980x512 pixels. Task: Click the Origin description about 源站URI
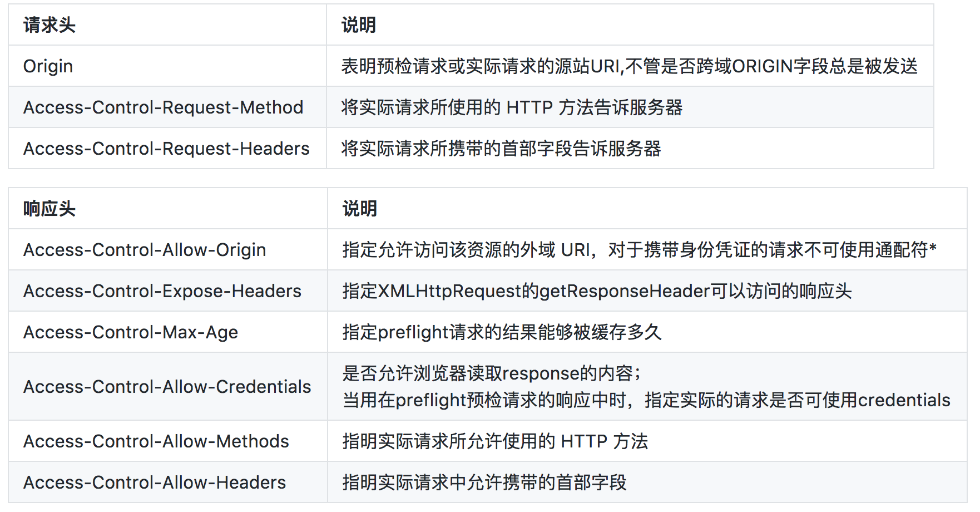629,66
